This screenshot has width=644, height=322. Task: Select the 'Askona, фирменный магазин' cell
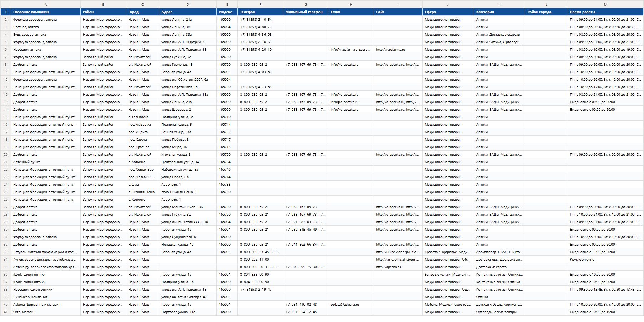point(46,305)
